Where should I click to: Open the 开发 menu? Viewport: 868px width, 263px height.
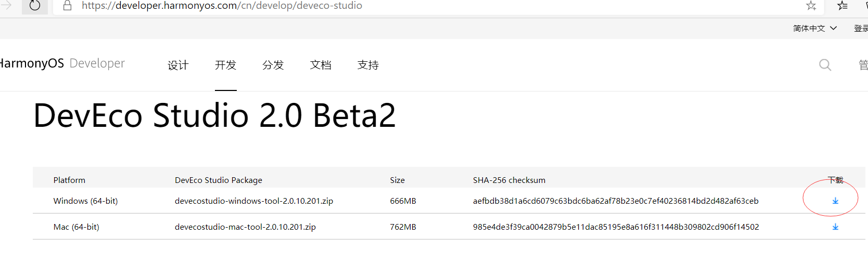(225, 65)
